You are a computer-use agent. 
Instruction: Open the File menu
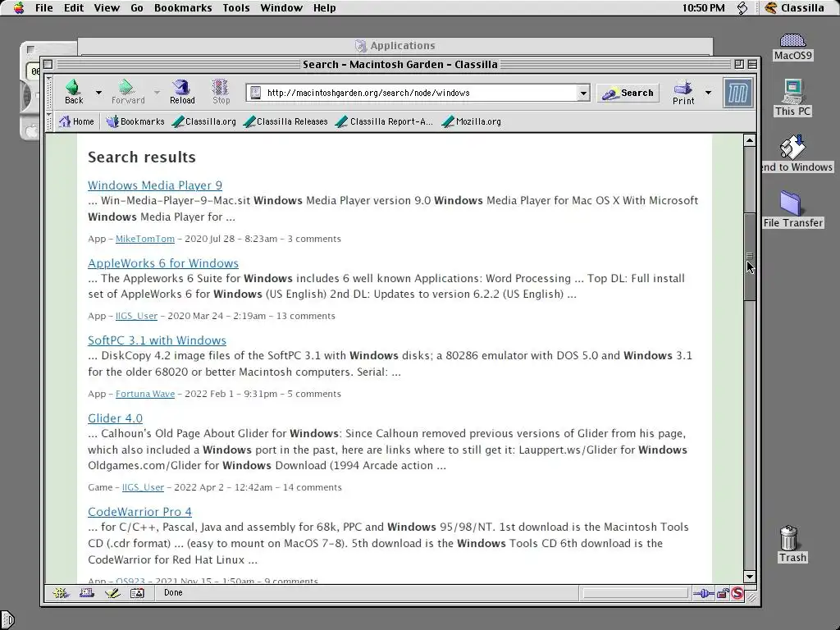click(x=44, y=7)
